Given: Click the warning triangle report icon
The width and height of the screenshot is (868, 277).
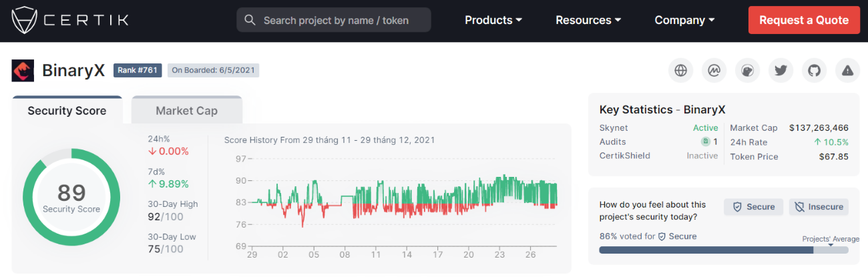Looking at the screenshot, I should tap(847, 70).
